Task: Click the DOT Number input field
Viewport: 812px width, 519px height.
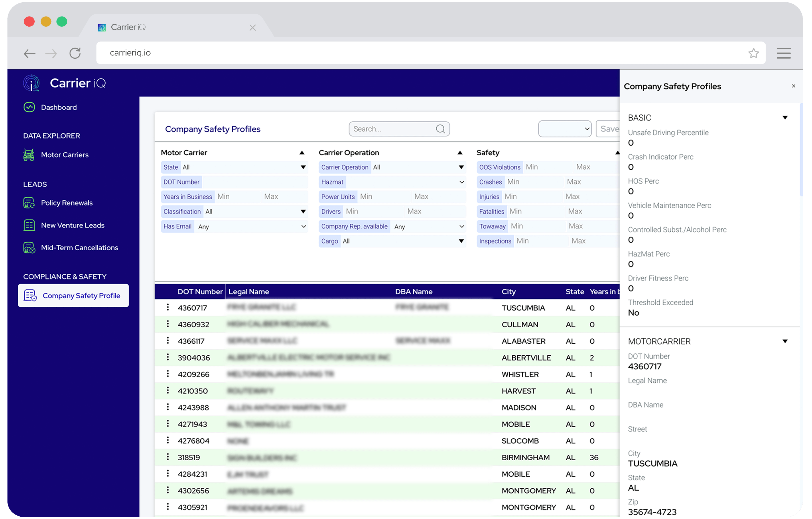Action: click(x=255, y=182)
